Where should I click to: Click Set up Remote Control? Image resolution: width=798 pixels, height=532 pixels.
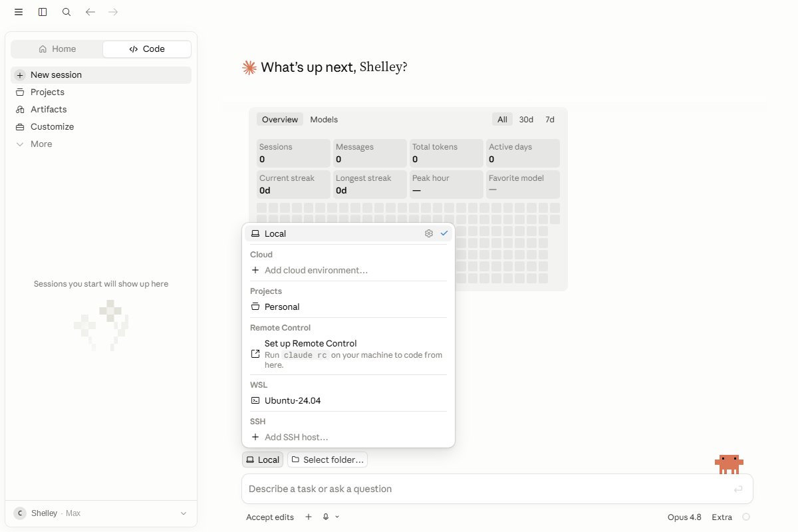click(x=348, y=354)
